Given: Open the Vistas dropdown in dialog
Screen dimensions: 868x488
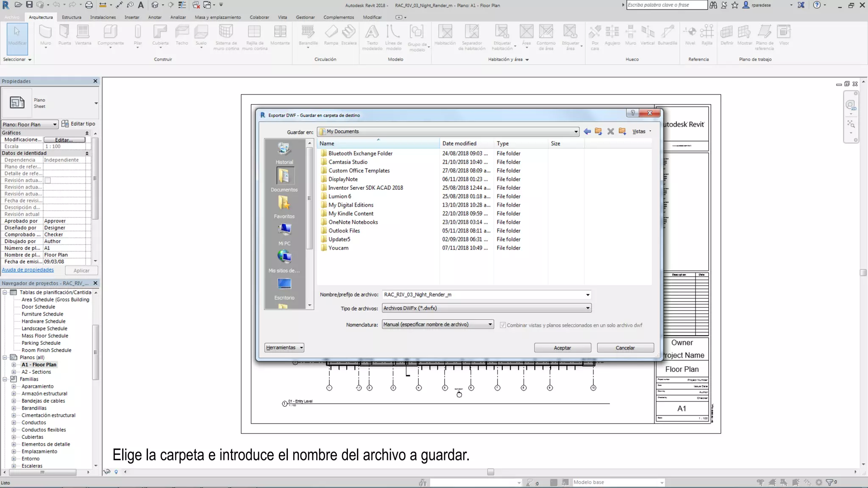Looking at the screenshot, I should click(x=642, y=132).
